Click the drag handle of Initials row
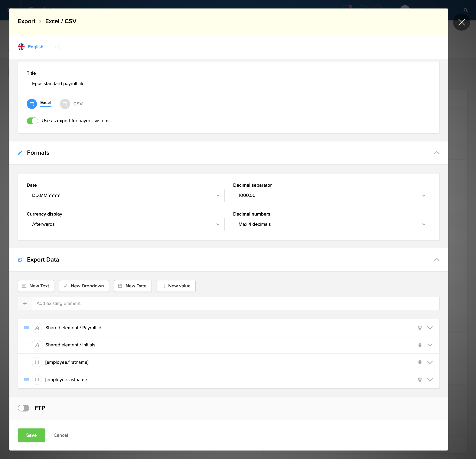Screen dimensions: 476x459 pos(26,345)
